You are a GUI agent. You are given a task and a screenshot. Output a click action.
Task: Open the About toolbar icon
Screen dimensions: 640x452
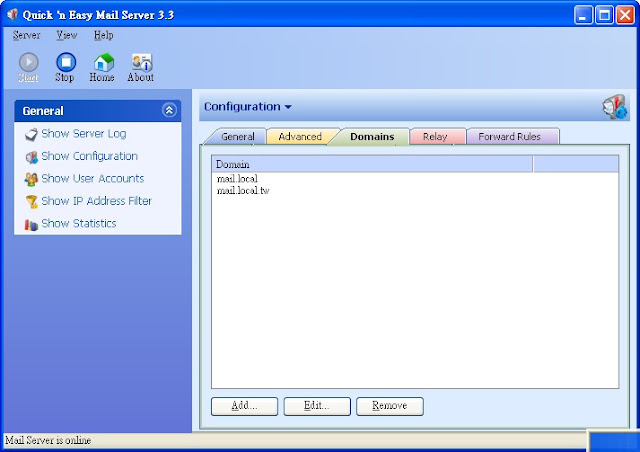point(142,62)
